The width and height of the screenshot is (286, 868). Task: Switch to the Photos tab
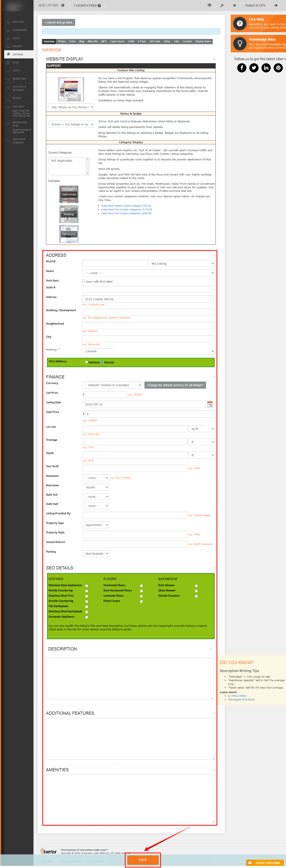coord(62,41)
